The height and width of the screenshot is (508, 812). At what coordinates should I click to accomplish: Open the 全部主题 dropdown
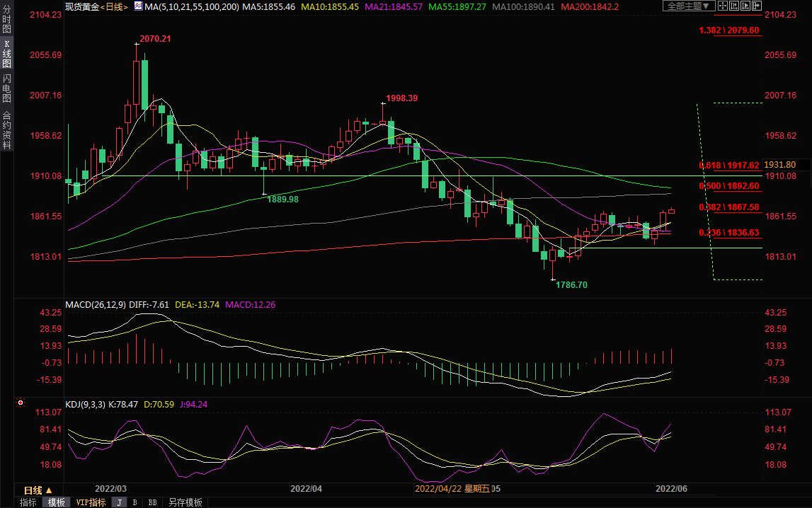[688, 6]
